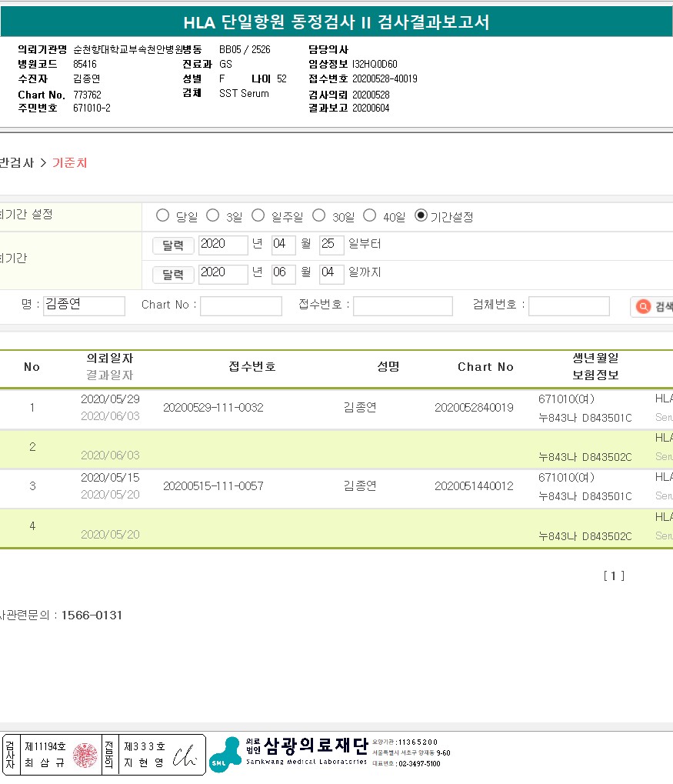
Task: Click the SML Samkwang logo
Action: coord(225,754)
